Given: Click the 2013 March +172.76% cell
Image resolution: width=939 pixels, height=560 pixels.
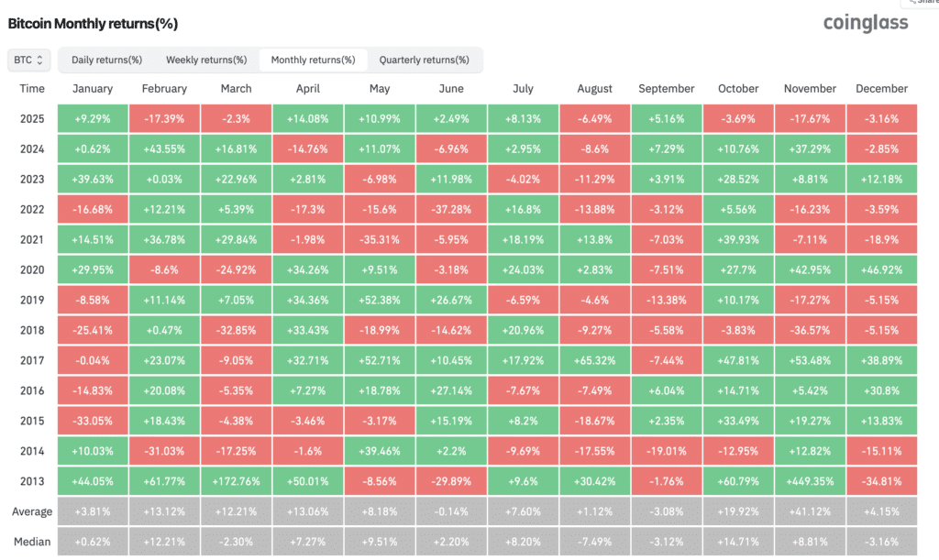Looking at the screenshot, I should (x=236, y=481).
